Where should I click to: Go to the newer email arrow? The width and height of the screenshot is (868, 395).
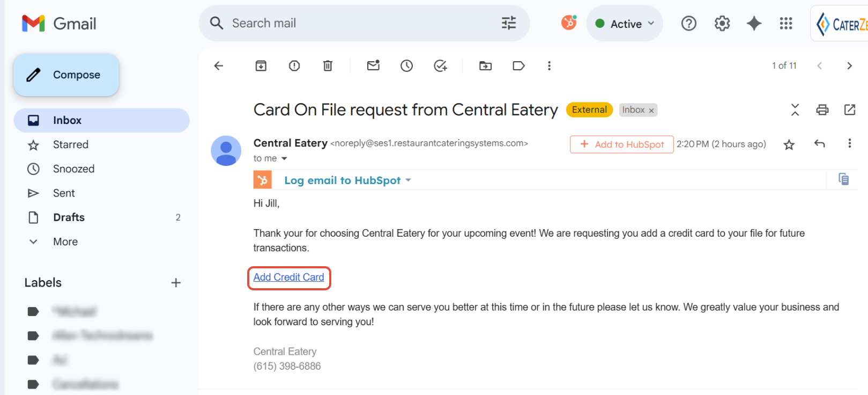pos(819,66)
